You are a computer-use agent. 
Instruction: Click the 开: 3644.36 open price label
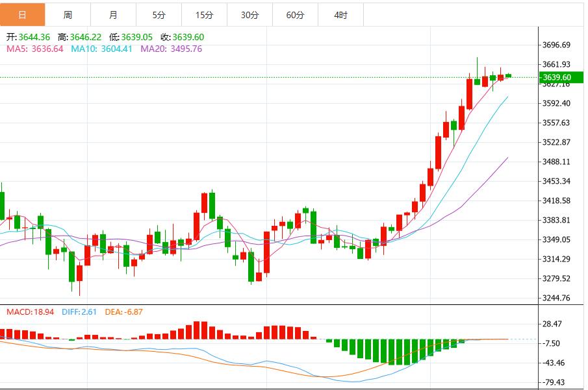[29, 36]
